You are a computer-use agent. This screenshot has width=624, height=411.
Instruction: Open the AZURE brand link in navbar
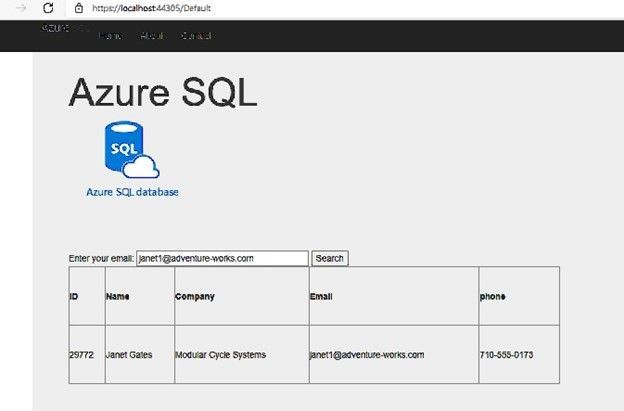[55, 28]
